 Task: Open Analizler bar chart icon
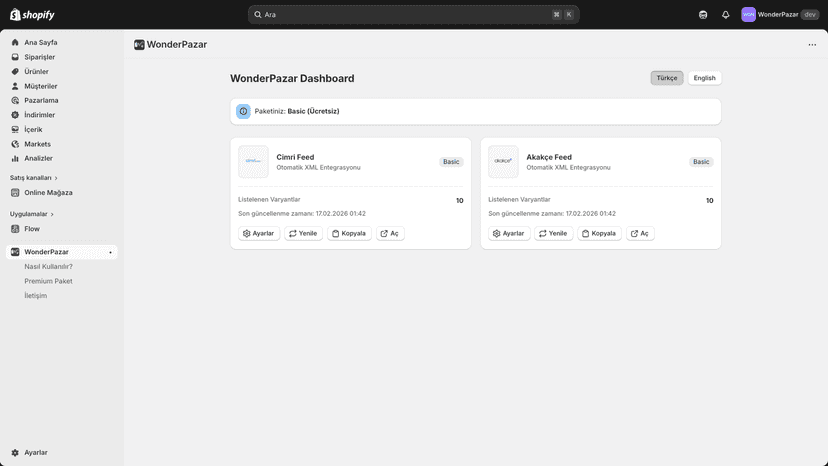click(15, 159)
